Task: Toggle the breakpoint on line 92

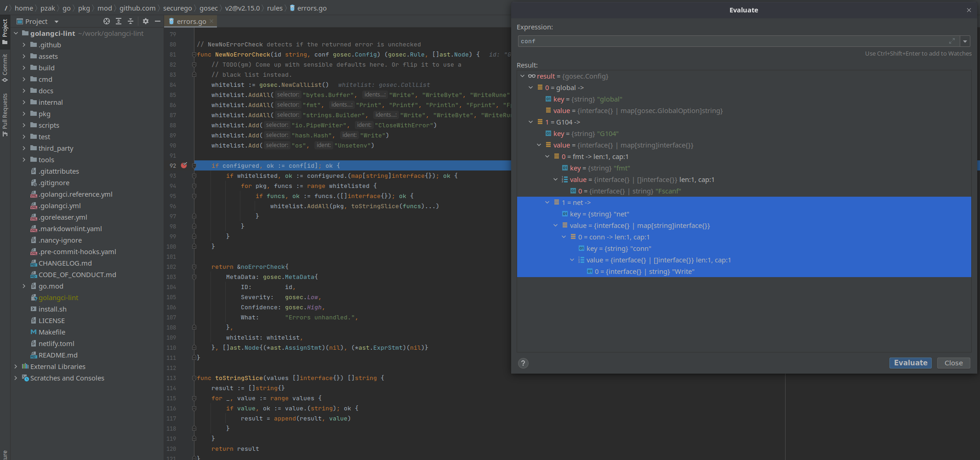Action: pyautogui.click(x=184, y=165)
